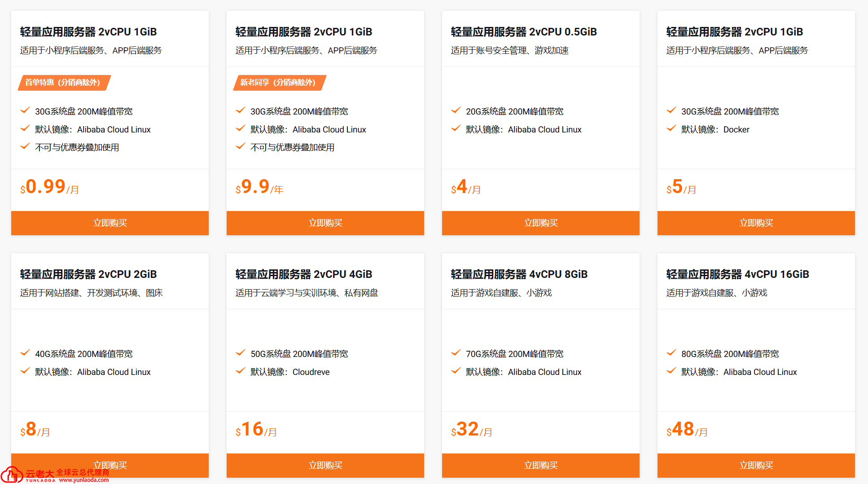Purchase the $5/月 Docker image server
Screen dimensions: 868x484
[x=756, y=223]
